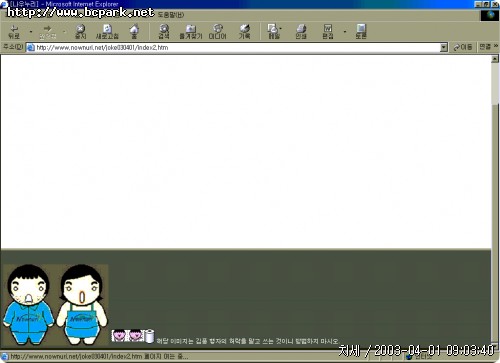
Task: Open the 도움말(H) help menu
Action: (x=171, y=15)
